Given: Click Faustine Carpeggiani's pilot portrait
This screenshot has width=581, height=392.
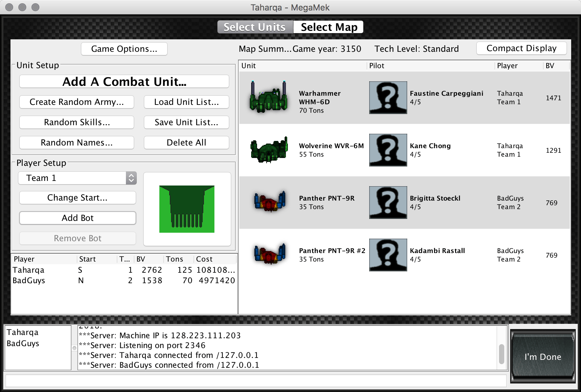Looking at the screenshot, I should pos(388,98).
